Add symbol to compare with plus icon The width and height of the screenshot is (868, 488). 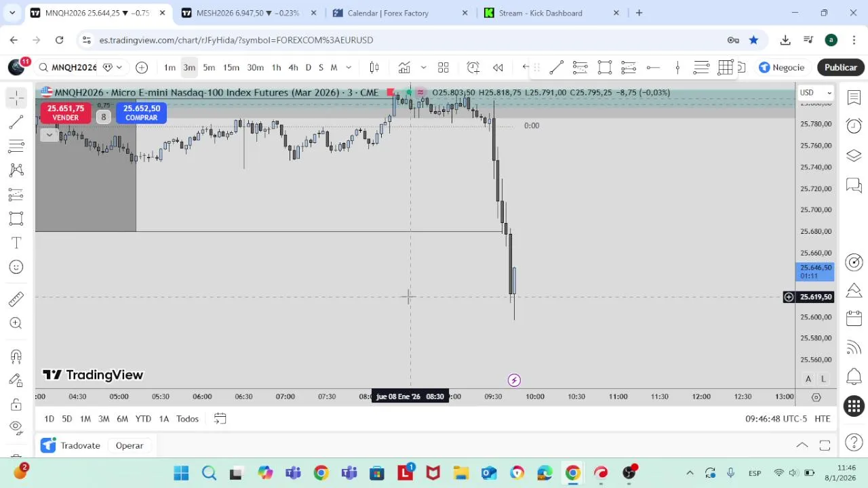pos(142,67)
